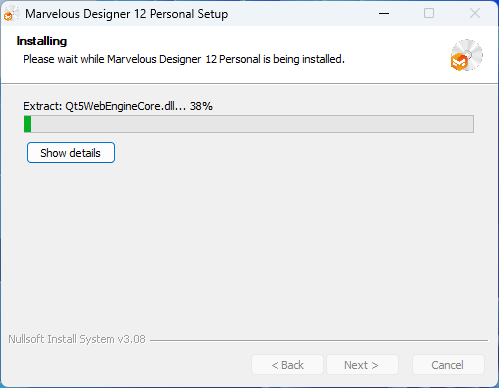The image size is (499, 388).
Task: Click the 'Installing' header text
Action: [42, 41]
